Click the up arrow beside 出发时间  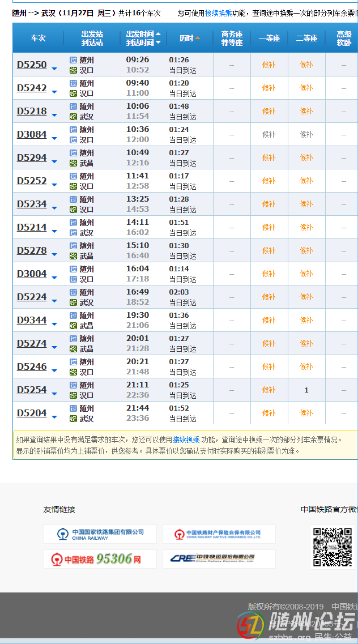[x=158, y=34]
